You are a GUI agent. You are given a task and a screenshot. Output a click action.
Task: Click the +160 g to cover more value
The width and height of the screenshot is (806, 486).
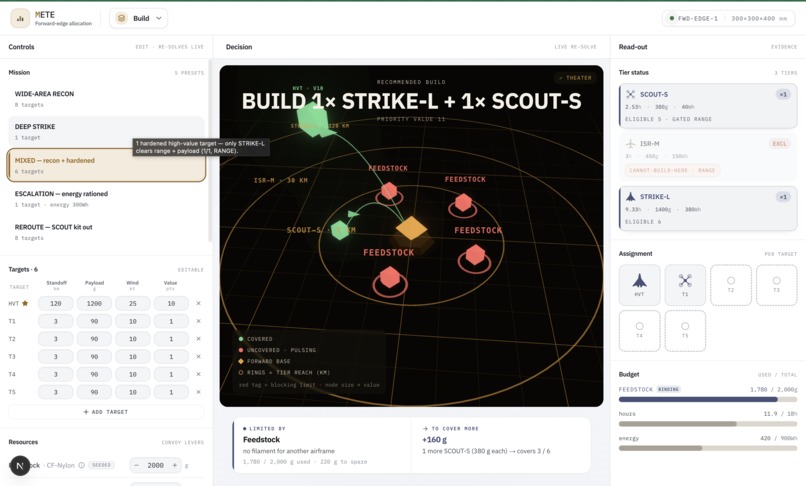tap(434, 440)
